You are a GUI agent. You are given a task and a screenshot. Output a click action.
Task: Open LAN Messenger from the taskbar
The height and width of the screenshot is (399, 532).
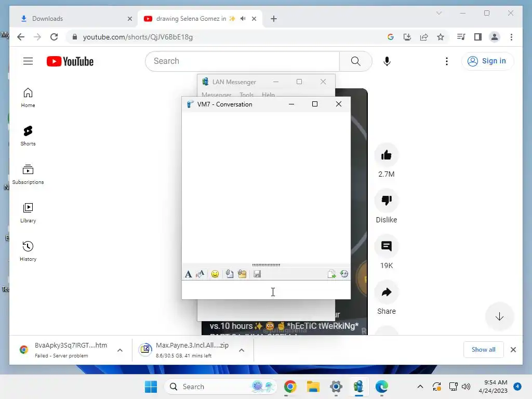[358, 387]
